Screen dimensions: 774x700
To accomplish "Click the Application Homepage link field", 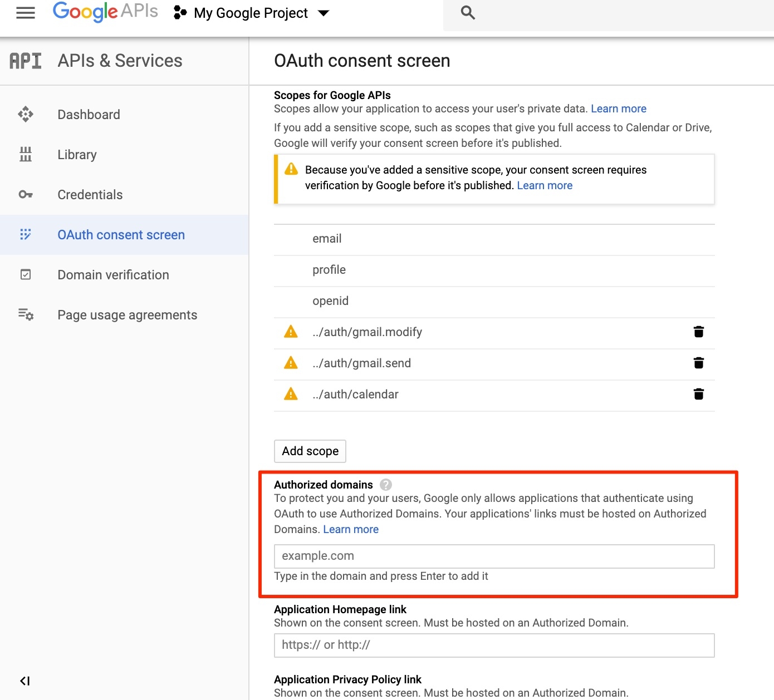I will tap(494, 645).
